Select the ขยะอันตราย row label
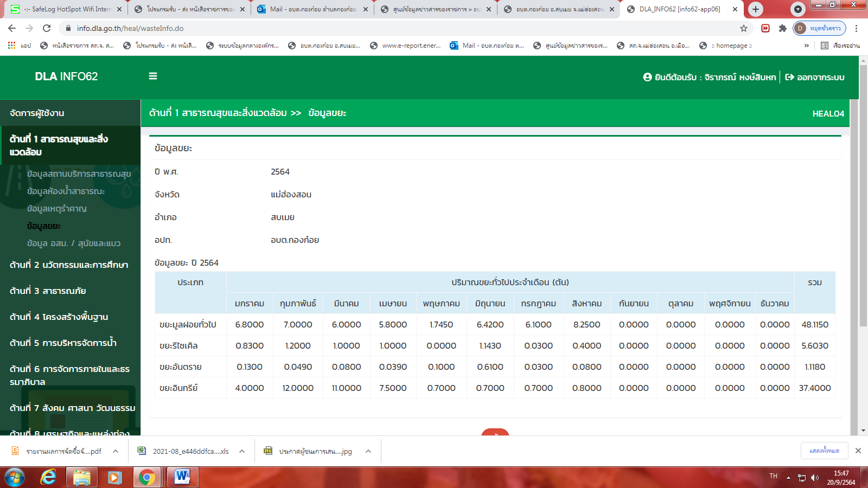Viewport: 868px width, 488px height. coord(181,367)
